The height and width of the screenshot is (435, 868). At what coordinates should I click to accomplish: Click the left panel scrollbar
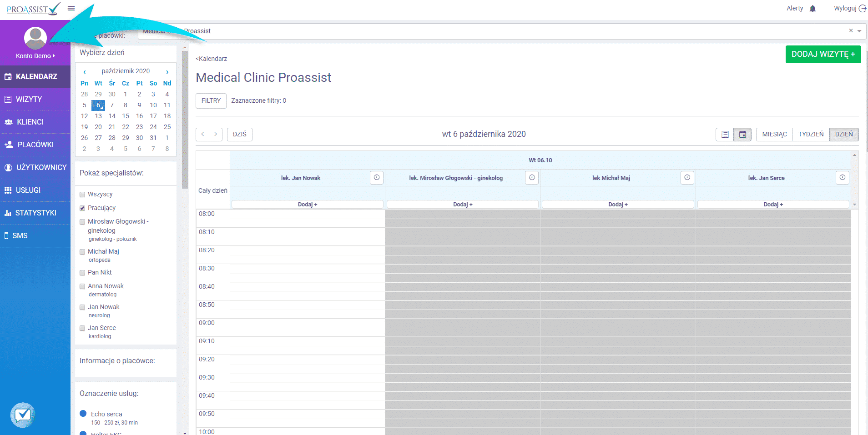pyautogui.click(x=185, y=120)
